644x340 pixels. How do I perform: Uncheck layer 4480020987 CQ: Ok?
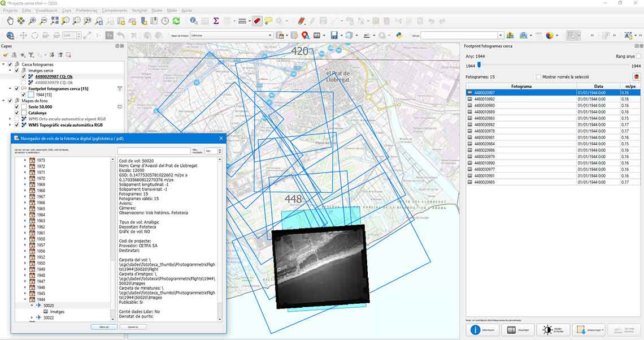click(x=23, y=76)
